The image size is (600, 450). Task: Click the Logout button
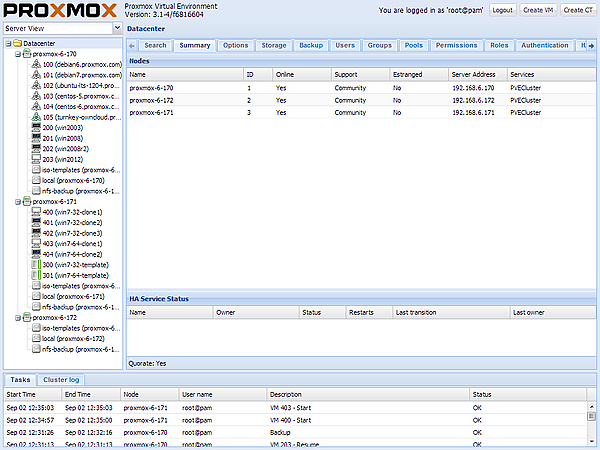tap(502, 10)
